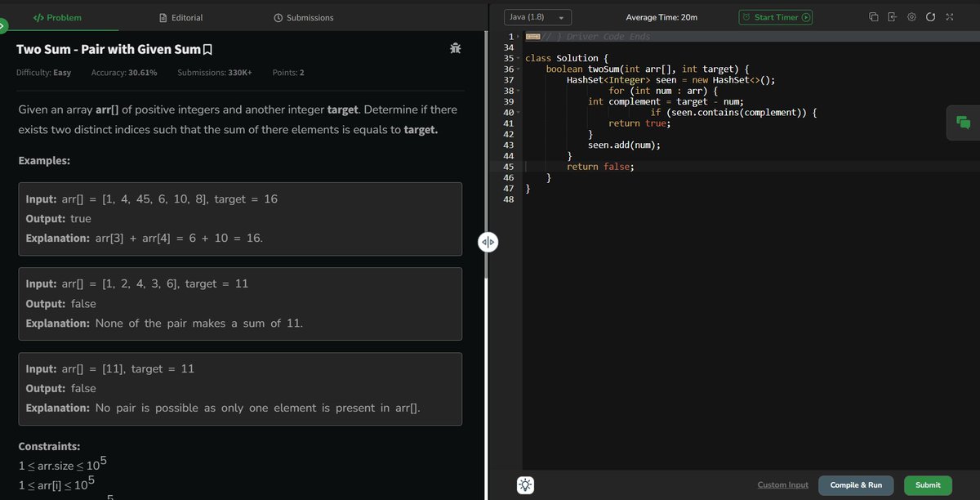Click the 'seen.add(num);' code line
The height and width of the screenshot is (500, 980).
(x=624, y=145)
